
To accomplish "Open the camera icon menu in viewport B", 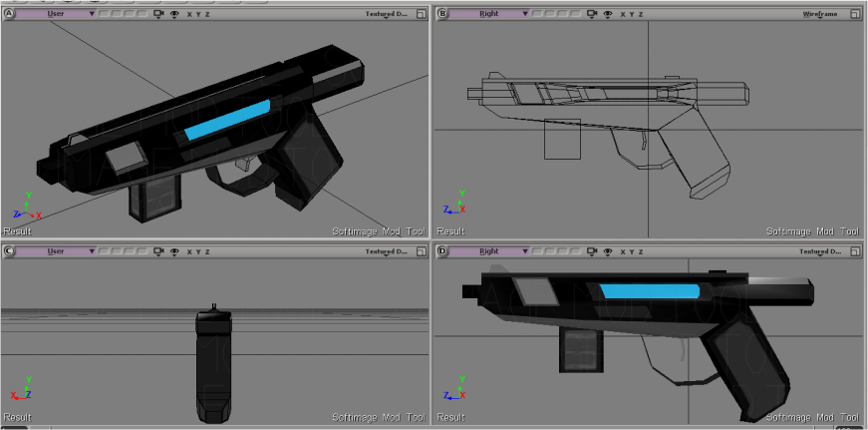I will pos(592,14).
